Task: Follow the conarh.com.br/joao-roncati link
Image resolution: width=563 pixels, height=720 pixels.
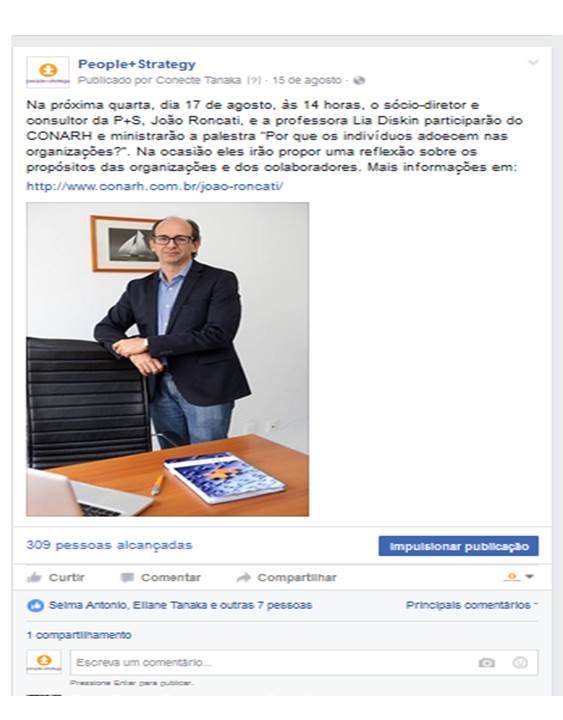Action: click(x=155, y=186)
